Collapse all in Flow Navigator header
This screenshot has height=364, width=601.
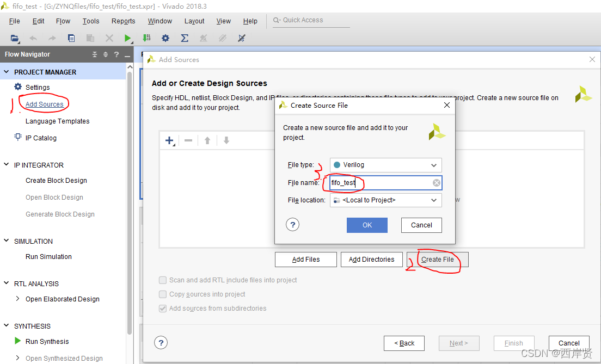(95, 54)
